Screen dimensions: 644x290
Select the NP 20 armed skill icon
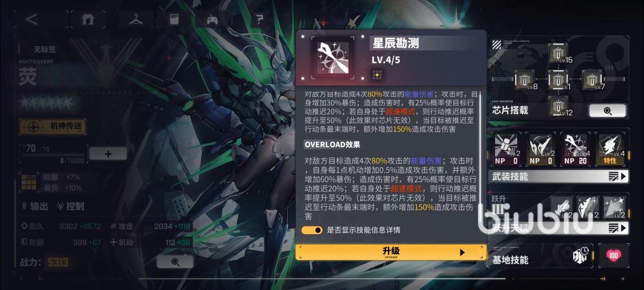pyautogui.click(x=576, y=150)
